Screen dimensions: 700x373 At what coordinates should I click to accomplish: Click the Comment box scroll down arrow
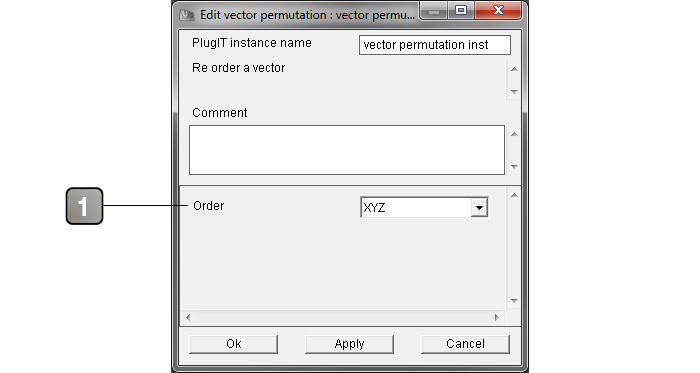pos(514,166)
